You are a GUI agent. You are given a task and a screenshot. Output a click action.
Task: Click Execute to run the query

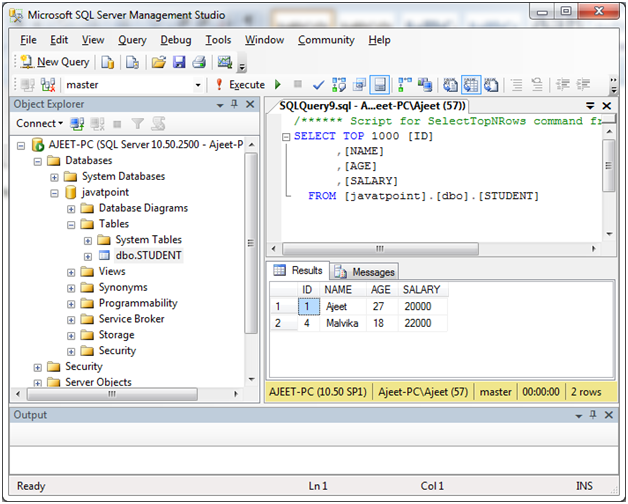coord(240,85)
